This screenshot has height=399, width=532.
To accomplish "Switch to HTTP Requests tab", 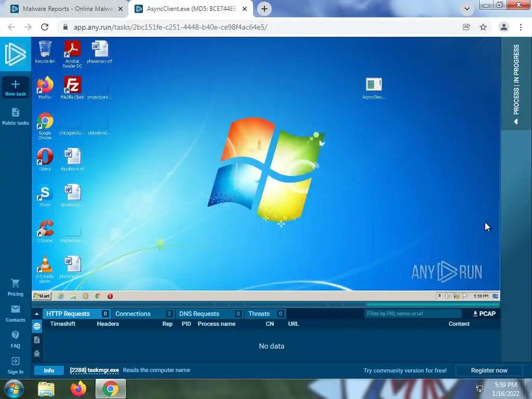I will 76,314.
